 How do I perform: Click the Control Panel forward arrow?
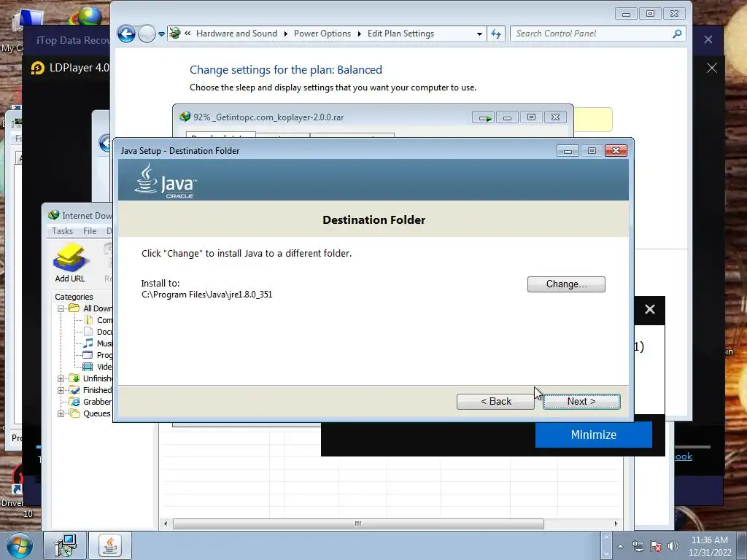click(147, 34)
